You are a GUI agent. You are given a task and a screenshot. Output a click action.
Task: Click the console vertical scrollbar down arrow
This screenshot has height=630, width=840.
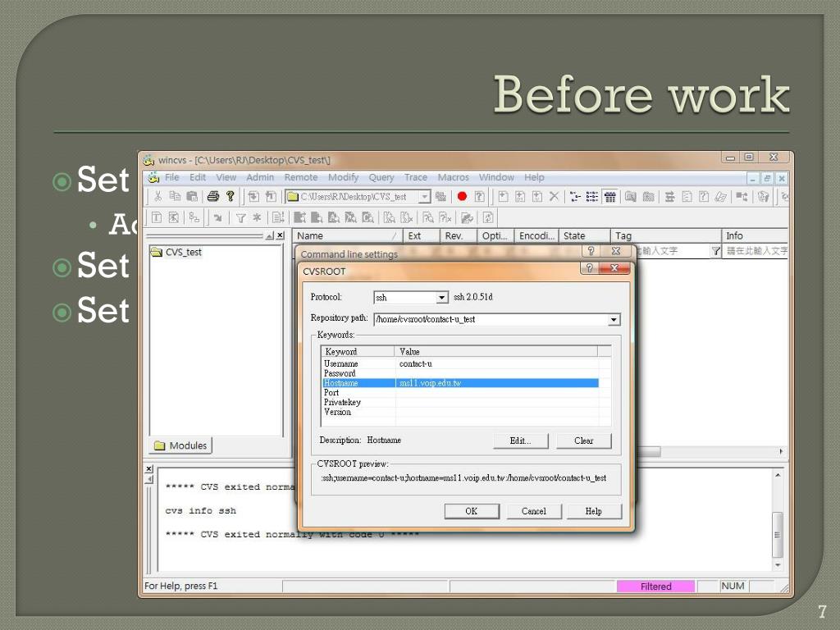[778, 565]
